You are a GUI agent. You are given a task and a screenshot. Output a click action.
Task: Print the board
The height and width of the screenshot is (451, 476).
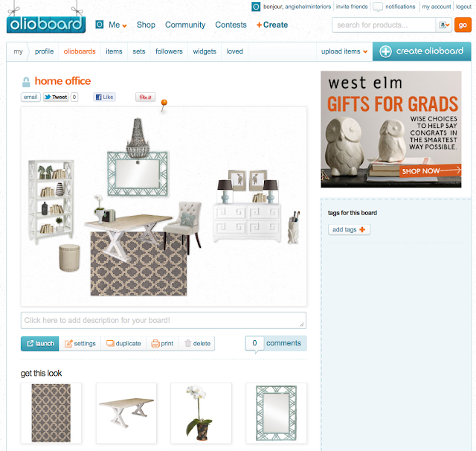(x=162, y=344)
